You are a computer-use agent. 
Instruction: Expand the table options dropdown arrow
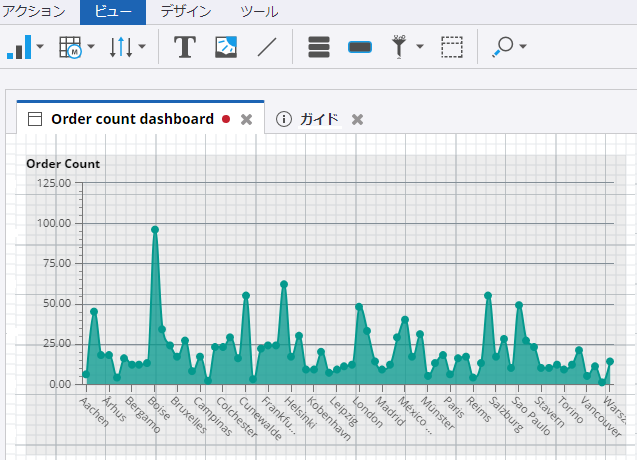tap(91, 47)
